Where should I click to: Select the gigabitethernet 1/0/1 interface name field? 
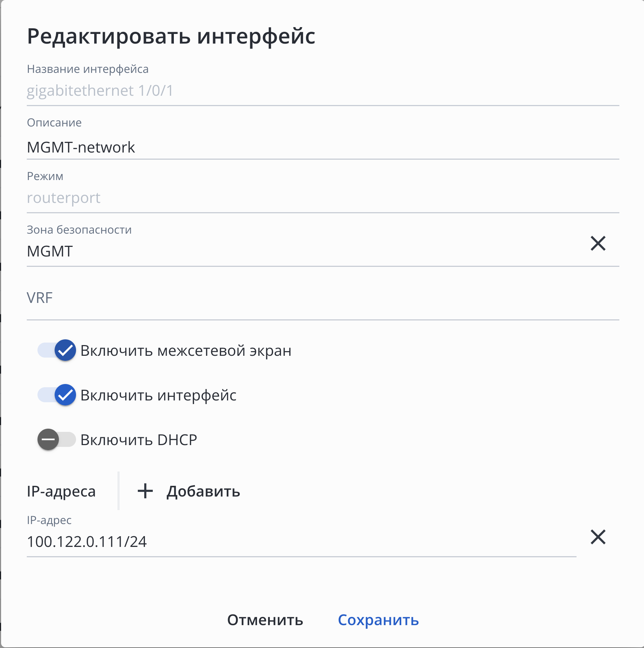tap(321, 91)
